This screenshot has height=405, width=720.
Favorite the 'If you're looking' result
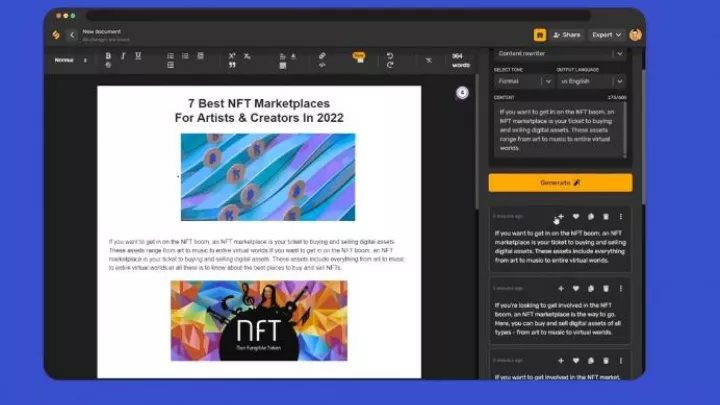[x=576, y=288]
